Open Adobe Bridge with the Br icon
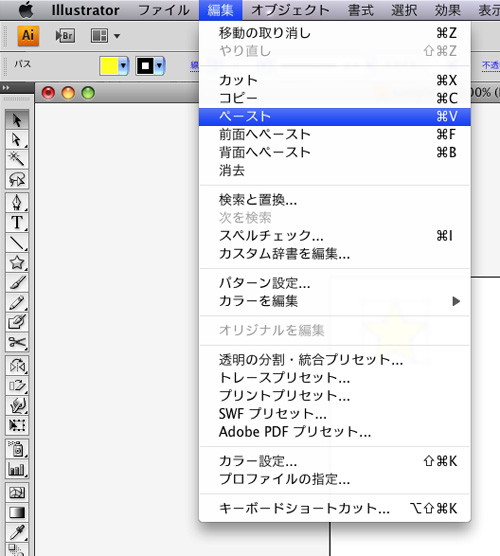 point(65,36)
